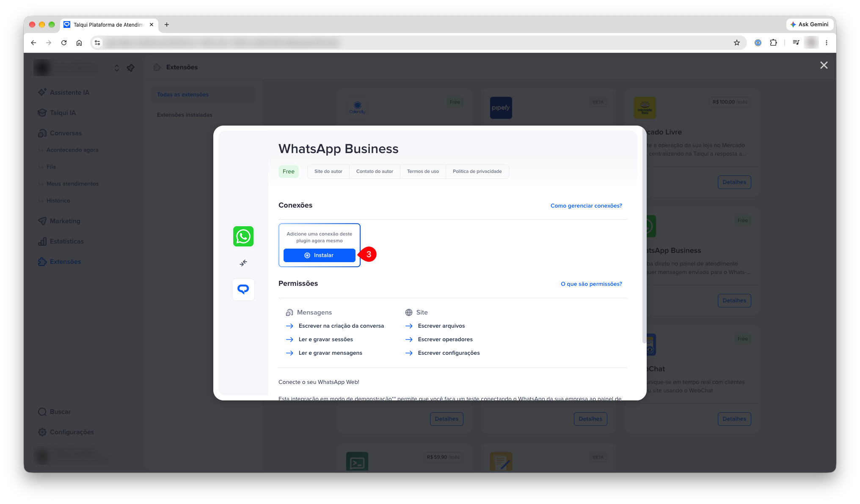Click Detalhes on the Mercado Livre card
Viewport: 860px width, 504px height.
tap(734, 182)
